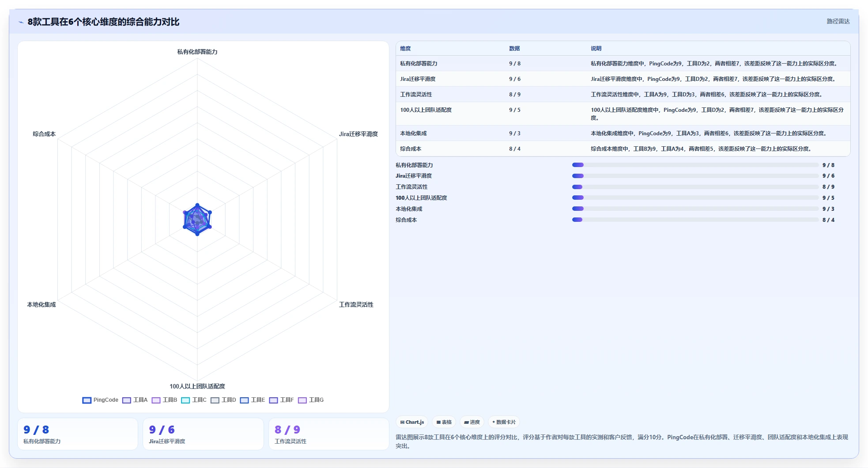868x468 pixels.
Task: Toggle 工具A series in radar legend
Action: (135, 400)
